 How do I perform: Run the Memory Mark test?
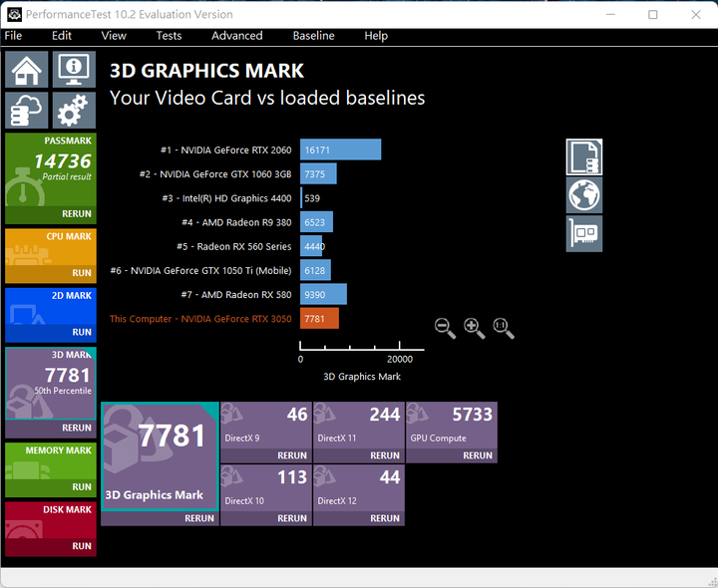point(51,487)
